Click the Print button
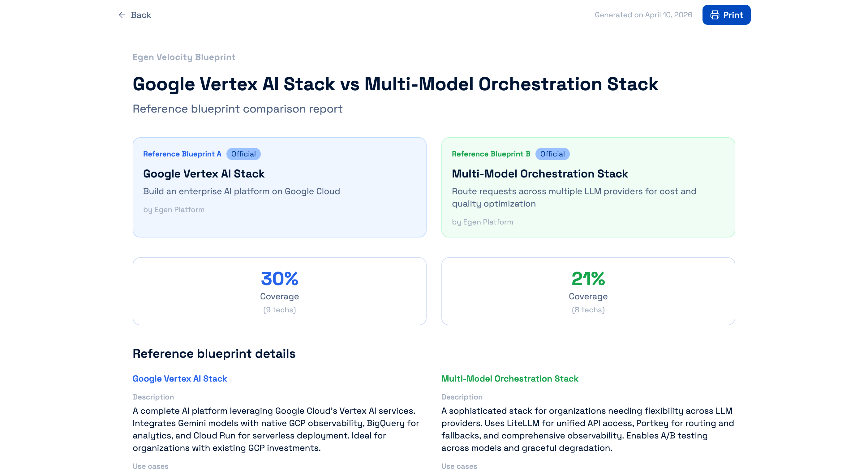Image resolution: width=868 pixels, height=470 pixels. (726, 15)
